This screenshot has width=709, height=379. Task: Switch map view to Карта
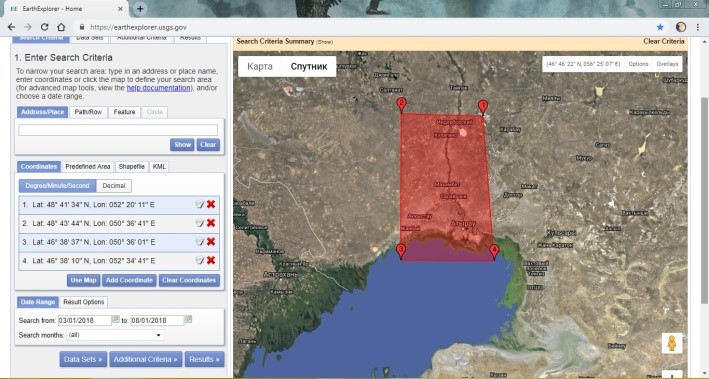pyautogui.click(x=260, y=66)
